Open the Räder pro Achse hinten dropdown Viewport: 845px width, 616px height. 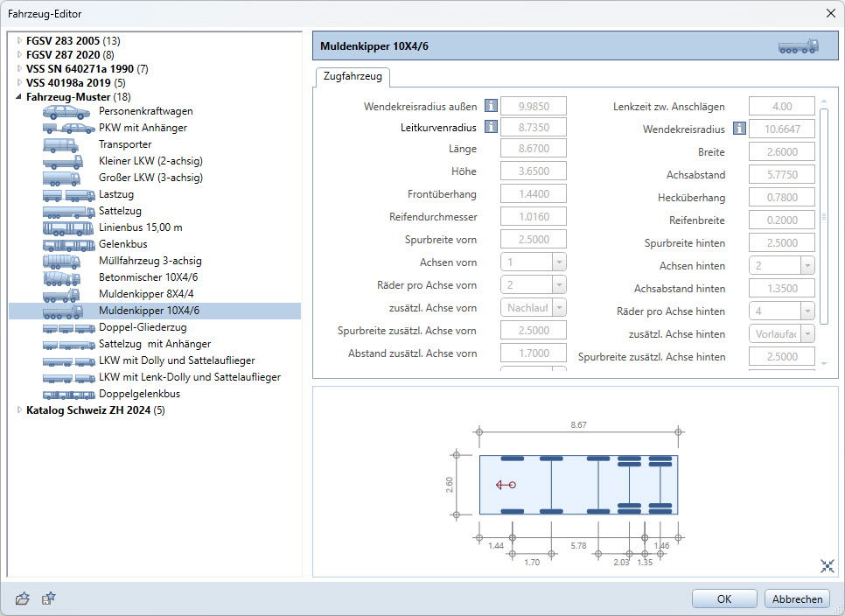[x=807, y=311]
